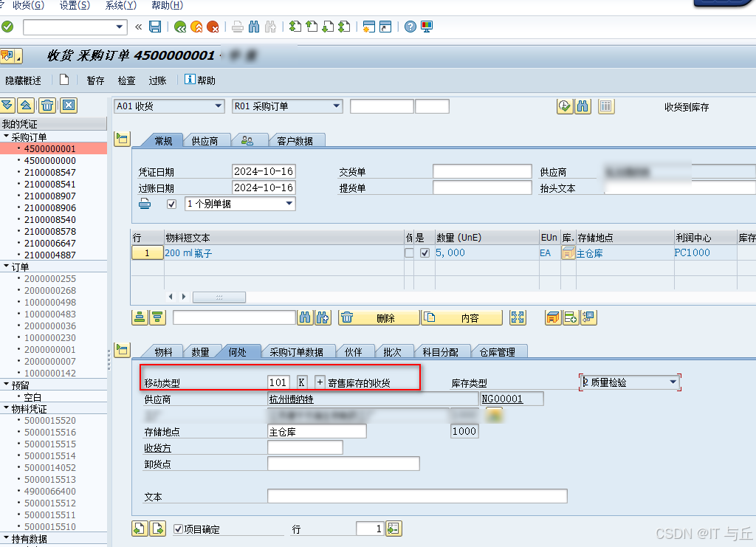Click the print icon in the toolbar
This screenshot has width=756, height=547.
236,27
